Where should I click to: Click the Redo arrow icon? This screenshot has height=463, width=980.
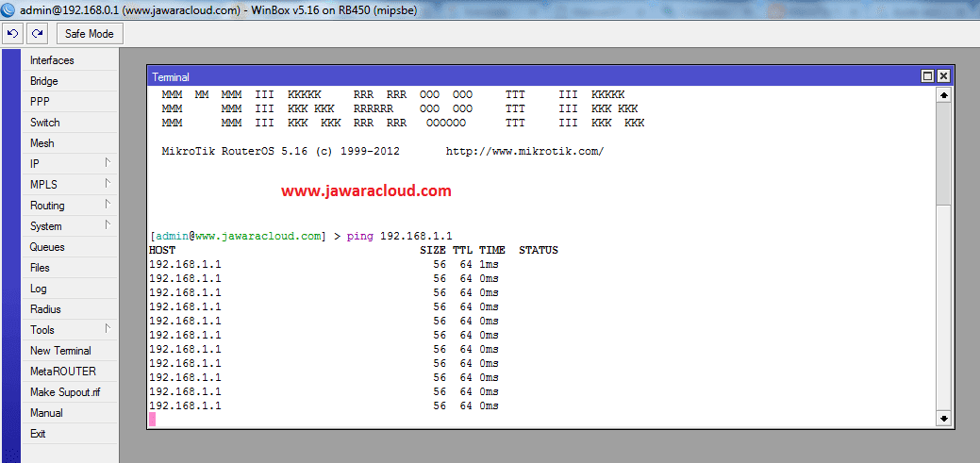click(x=38, y=34)
